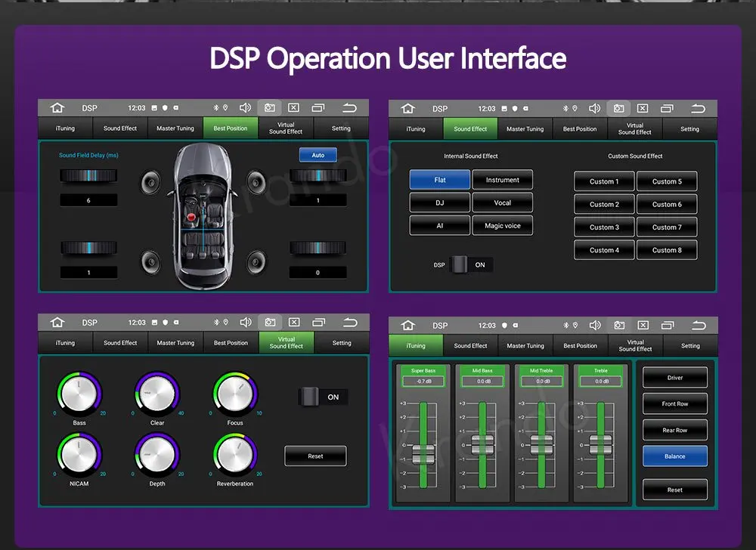Tap back arrow in iTuning screen
Screen dimensions: 756x550
[699, 325]
